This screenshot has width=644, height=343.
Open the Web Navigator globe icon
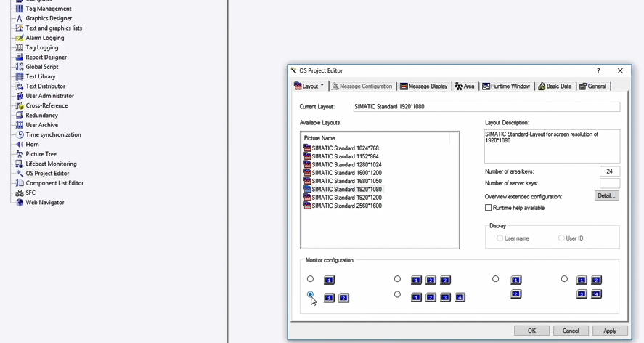(20, 202)
